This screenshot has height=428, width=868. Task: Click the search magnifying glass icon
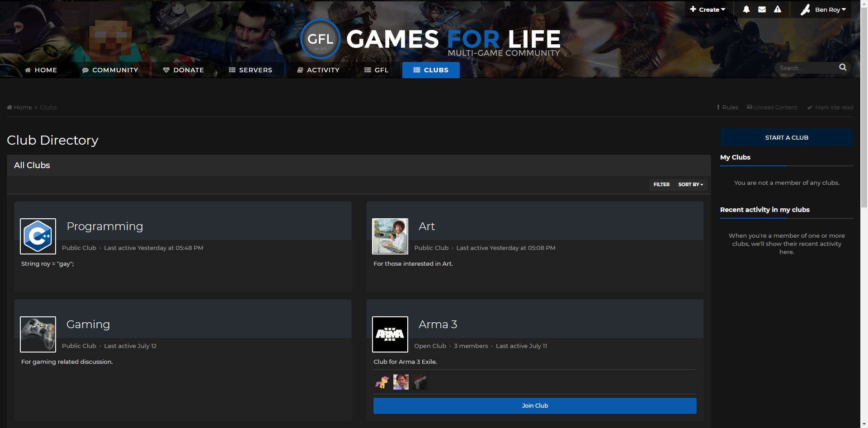843,67
